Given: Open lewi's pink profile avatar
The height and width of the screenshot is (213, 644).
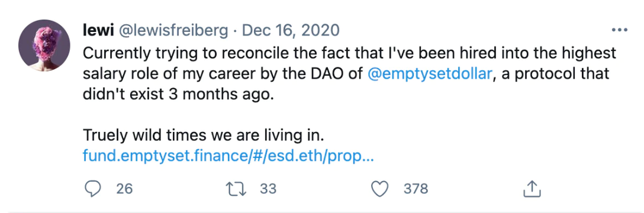Looking at the screenshot, I should [x=44, y=46].
